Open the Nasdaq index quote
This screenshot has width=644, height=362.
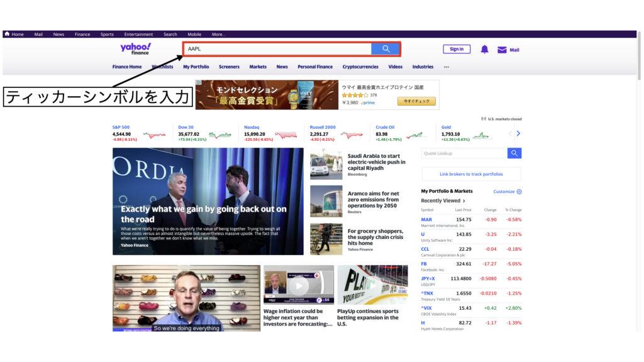pos(252,127)
